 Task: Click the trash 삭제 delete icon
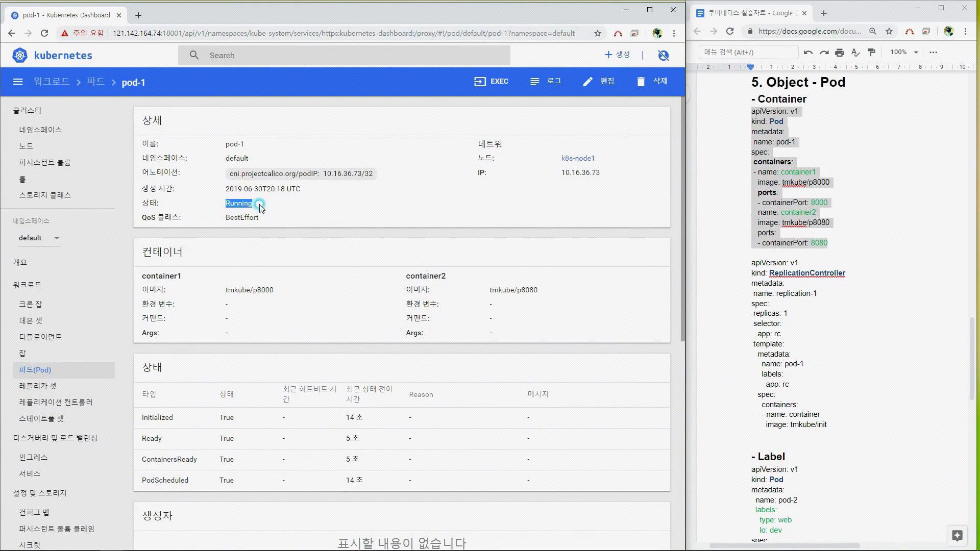click(641, 82)
